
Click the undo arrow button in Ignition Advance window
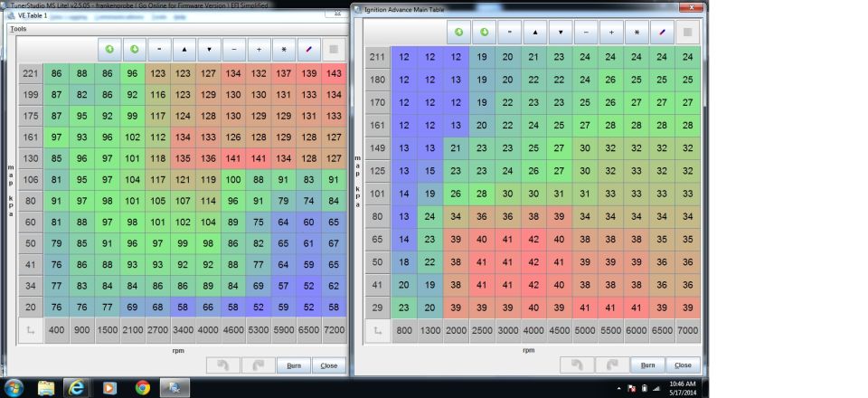[577, 365]
